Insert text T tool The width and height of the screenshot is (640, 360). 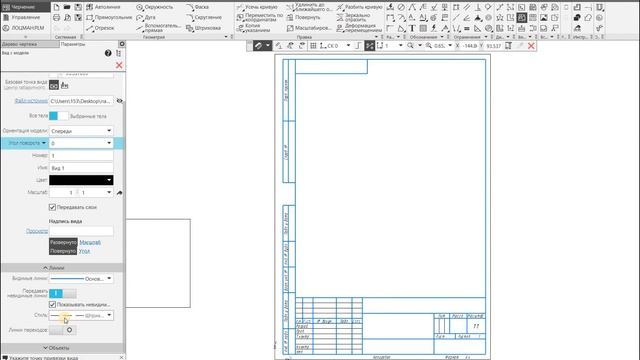[412, 28]
